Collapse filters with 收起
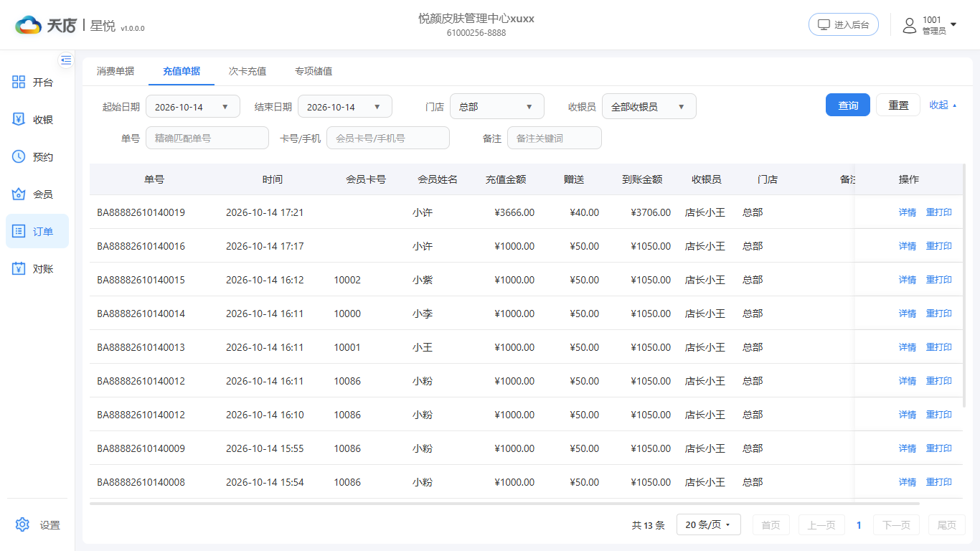980x551 pixels. click(x=943, y=105)
